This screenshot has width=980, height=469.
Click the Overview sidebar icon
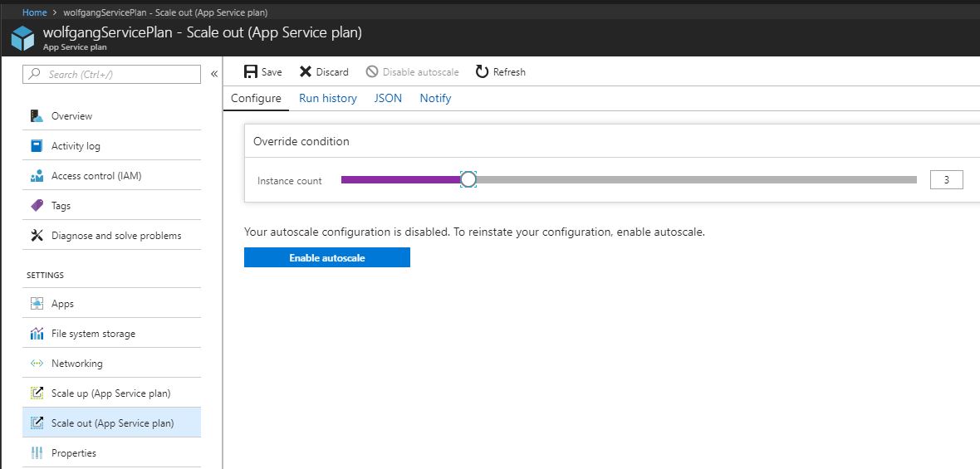tap(37, 116)
